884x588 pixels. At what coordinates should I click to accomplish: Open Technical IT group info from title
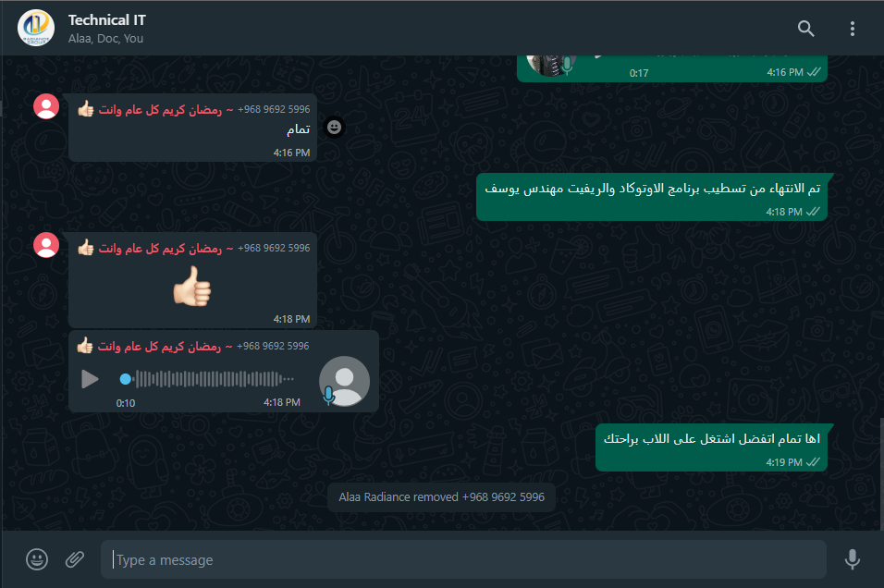[106, 20]
